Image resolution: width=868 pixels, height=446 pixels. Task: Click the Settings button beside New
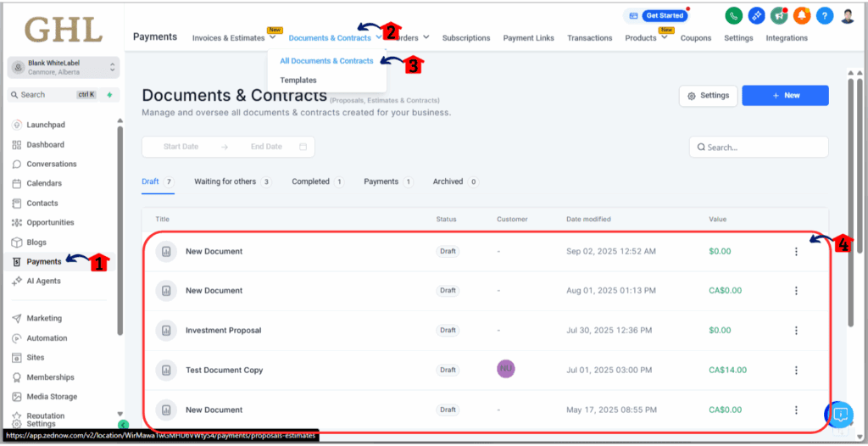pyautogui.click(x=708, y=95)
